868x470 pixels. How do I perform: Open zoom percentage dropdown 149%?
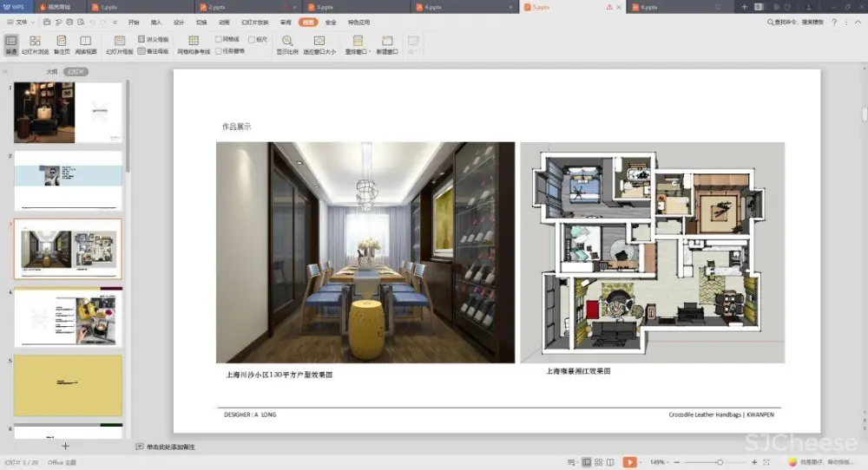click(x=660, y=461)
